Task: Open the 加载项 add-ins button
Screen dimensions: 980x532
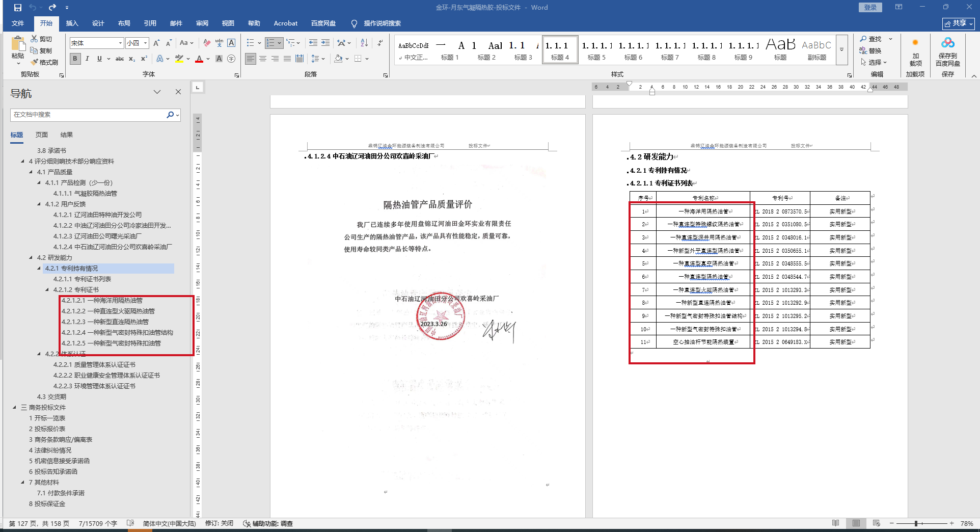Action: coord(915,52)
